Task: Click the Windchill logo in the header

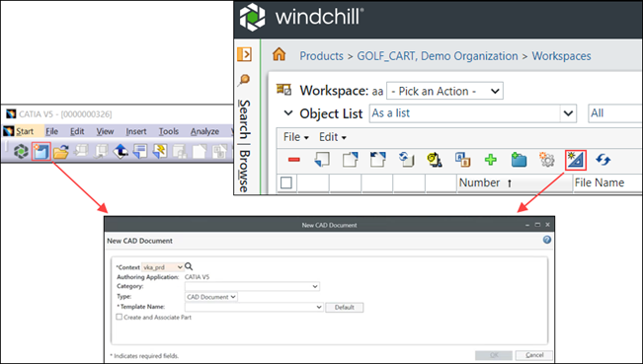Action: pos(301,17)
